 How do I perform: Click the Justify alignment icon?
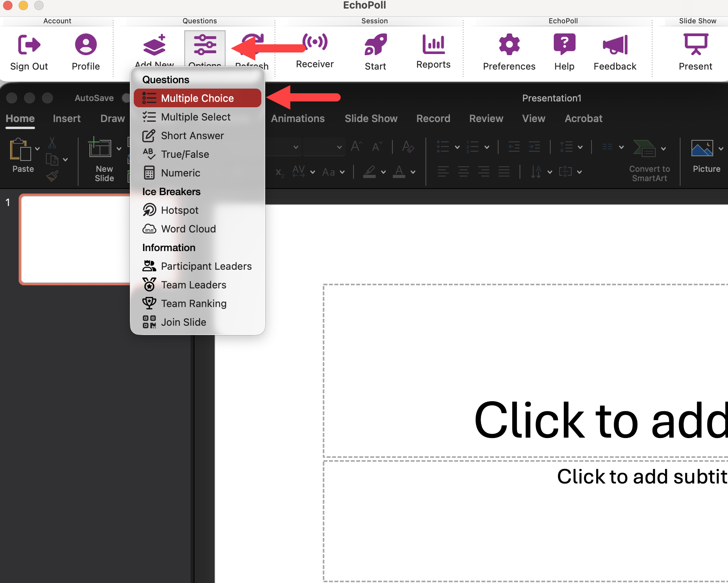coord(504,171)
